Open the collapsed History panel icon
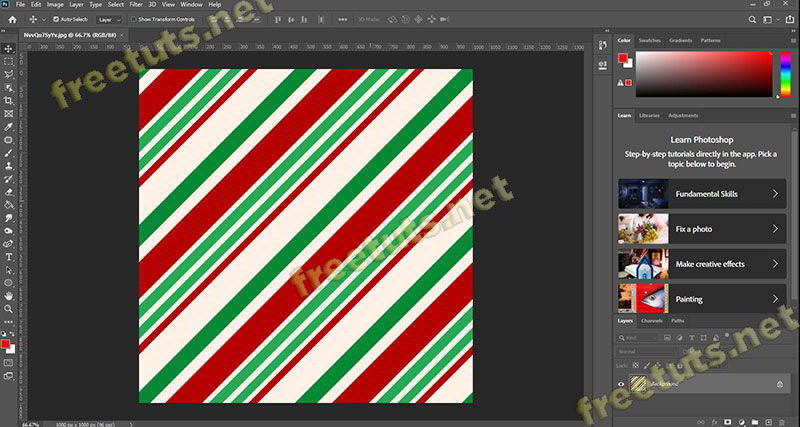The height and width of the screenshot is (427, 800). pos(603,45)
